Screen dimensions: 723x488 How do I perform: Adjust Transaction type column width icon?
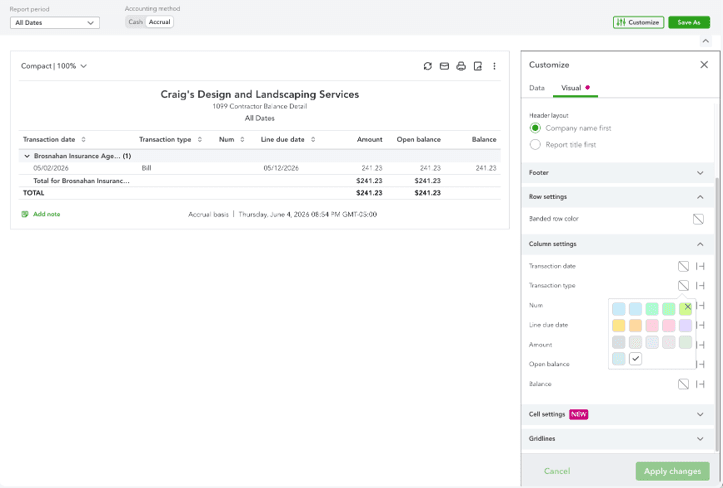[x=700, y=286]
